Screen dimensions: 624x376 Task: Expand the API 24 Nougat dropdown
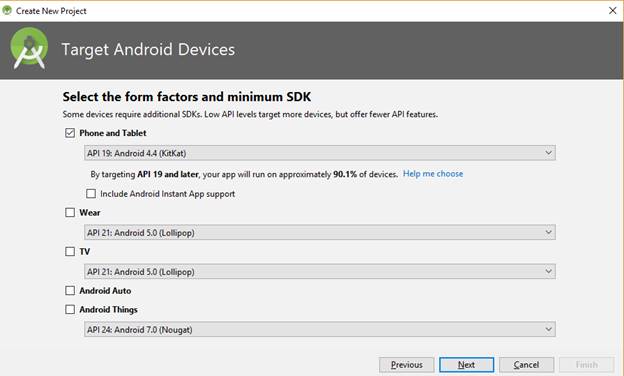320,330
